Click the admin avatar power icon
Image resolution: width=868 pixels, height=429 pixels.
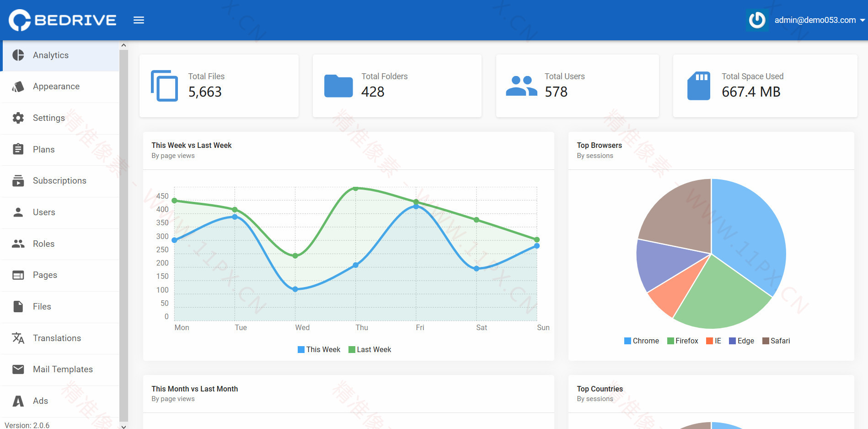pyautogui.click(x=757, y=20)
